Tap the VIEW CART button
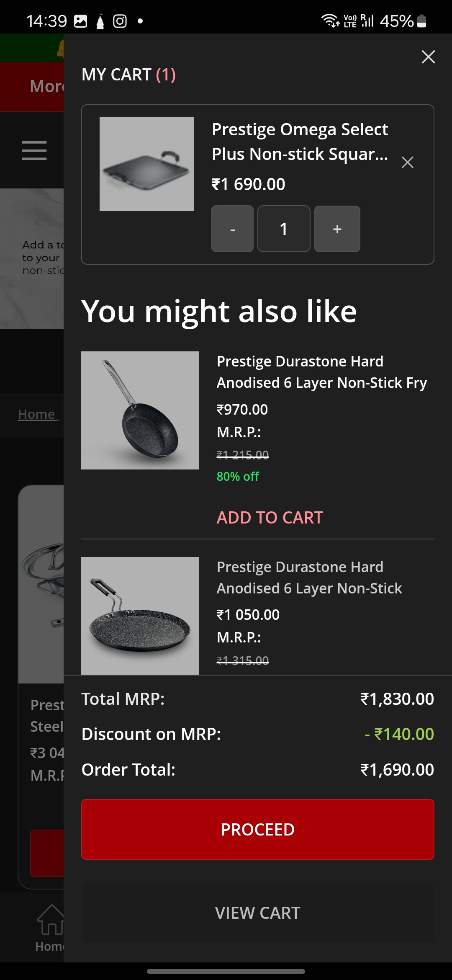The width and height of the screenshot is (452, 980). [257, 913]
